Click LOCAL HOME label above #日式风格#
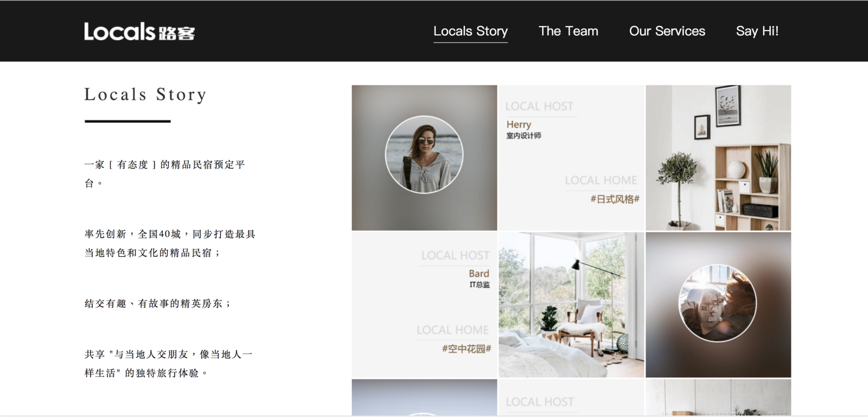Viewport: 868px width, 417px height. click(601, 180)
